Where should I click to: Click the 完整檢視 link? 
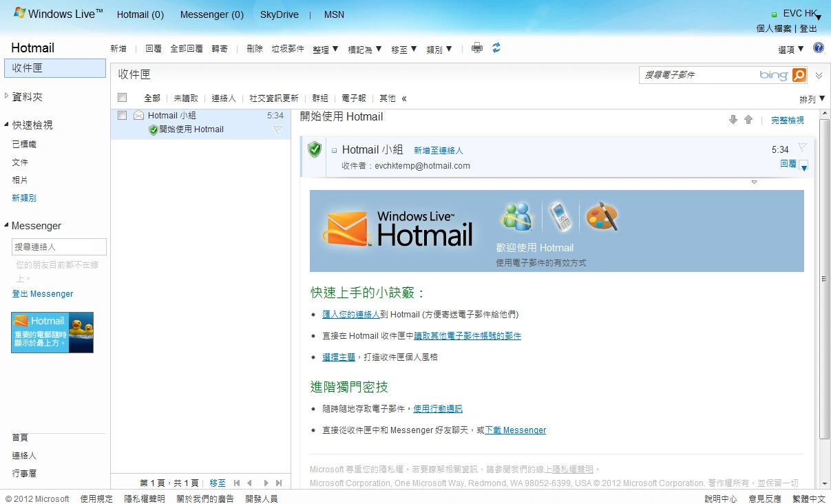[x=788, y=120]
